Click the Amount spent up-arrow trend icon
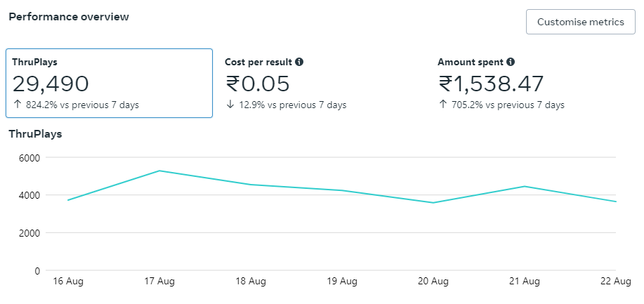The width and height of the screenshot is (644, 304). [442, 105]
